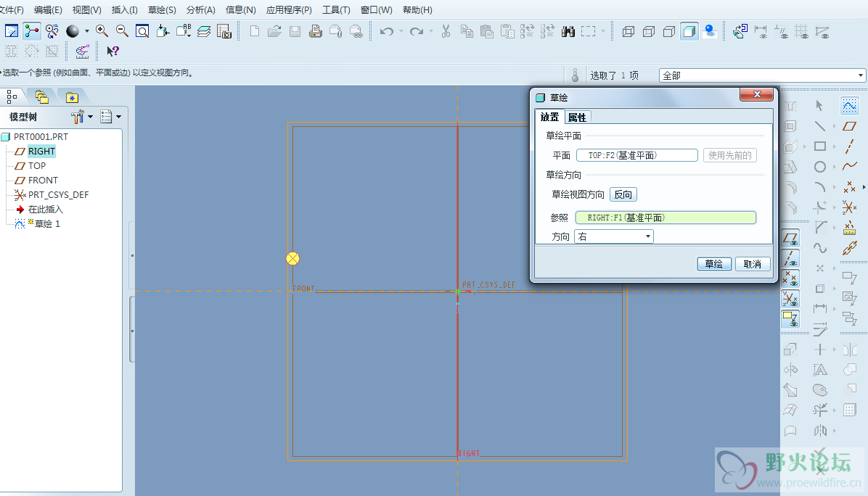
Task: Toggle datum planes visibility
Action: 790,239
